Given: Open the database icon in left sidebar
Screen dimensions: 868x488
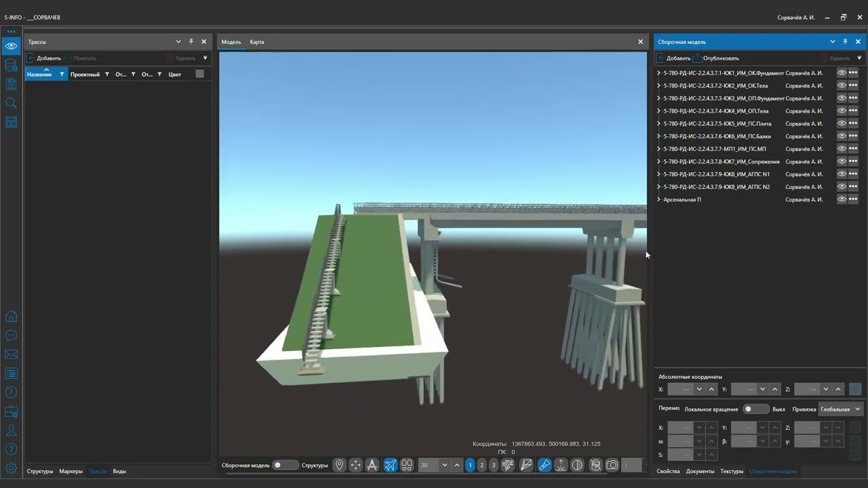Looking at the screenshot, I should click(11, 65).
